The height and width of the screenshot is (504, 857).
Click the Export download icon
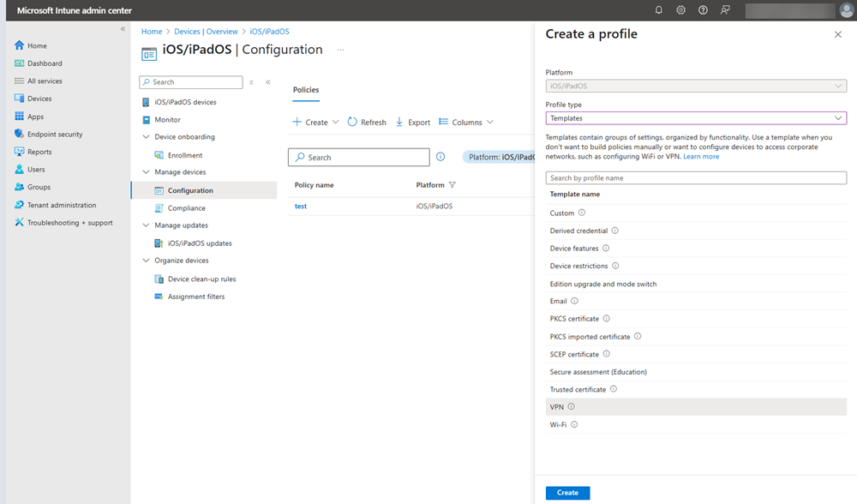[x=399, y=123]
